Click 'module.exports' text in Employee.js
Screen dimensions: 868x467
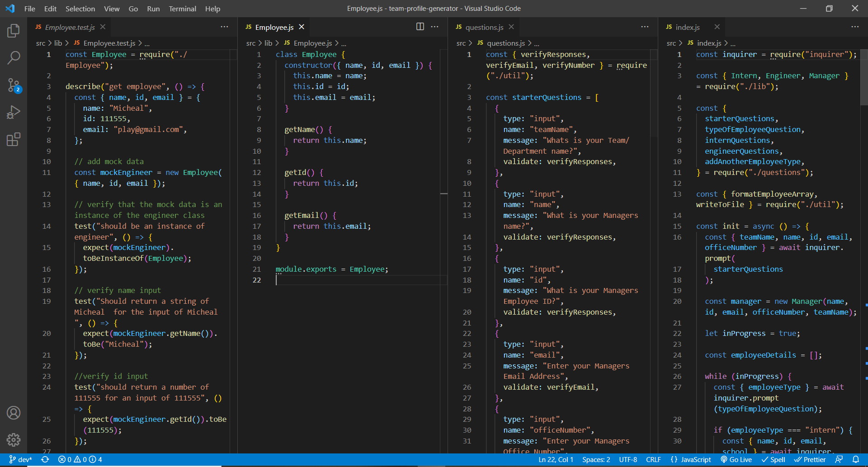306,269
